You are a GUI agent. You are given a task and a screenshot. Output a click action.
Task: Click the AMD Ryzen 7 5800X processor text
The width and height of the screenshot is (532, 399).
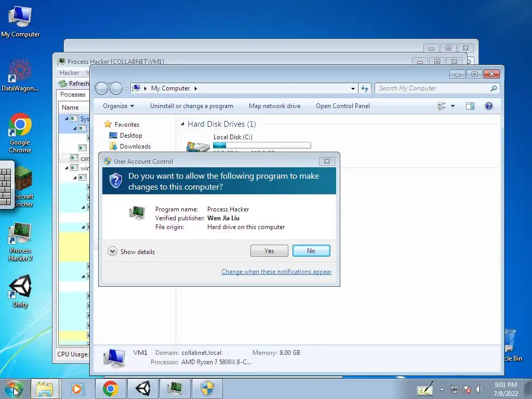[216, 362]
